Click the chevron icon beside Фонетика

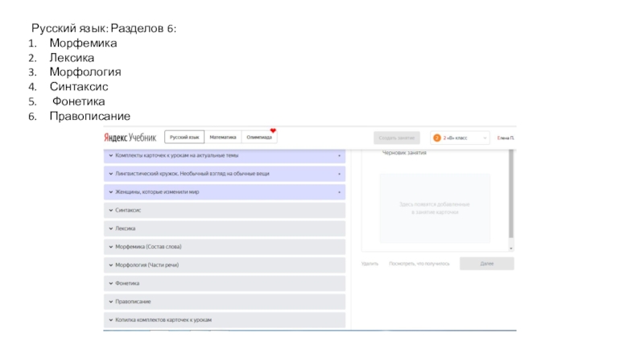pyautogui.click(x=109, y=283)
